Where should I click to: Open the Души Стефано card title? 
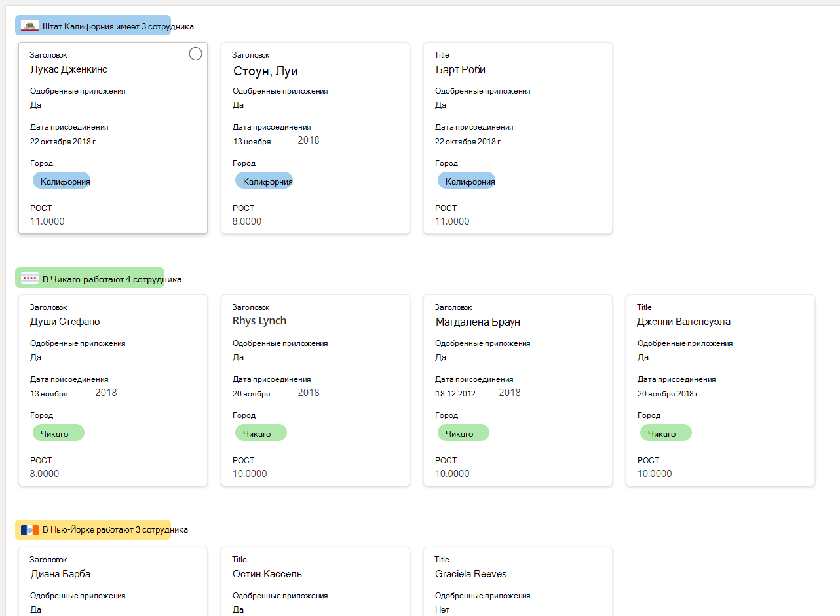65,322
